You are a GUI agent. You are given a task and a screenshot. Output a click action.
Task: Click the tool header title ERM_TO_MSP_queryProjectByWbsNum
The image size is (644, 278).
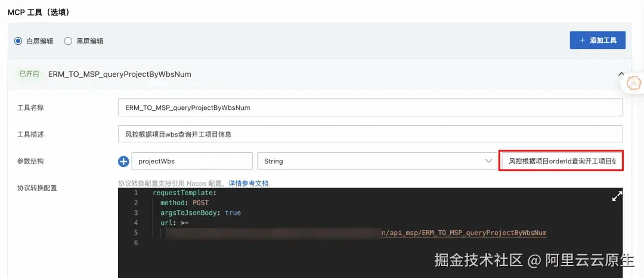click(119, 75)
